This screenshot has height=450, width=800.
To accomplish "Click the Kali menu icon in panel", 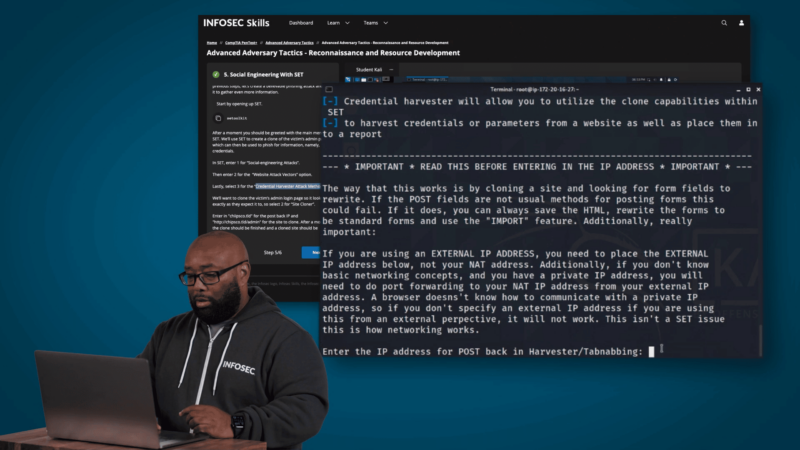I will [x=348, y=79].
